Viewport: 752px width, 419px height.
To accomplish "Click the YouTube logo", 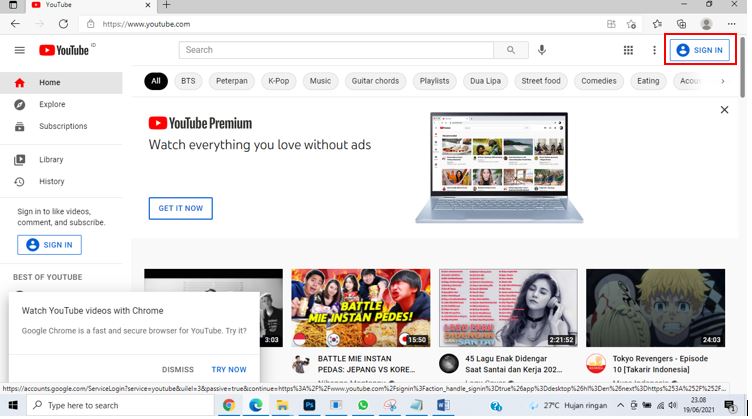I will tap(67, 50).
